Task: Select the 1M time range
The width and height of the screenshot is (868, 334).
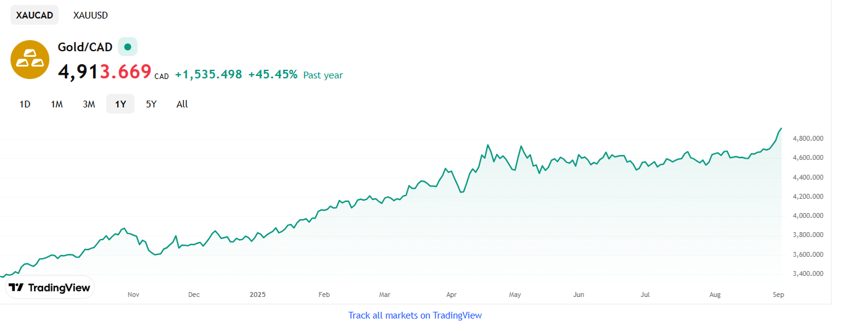Action: click(x=57, y=104)
